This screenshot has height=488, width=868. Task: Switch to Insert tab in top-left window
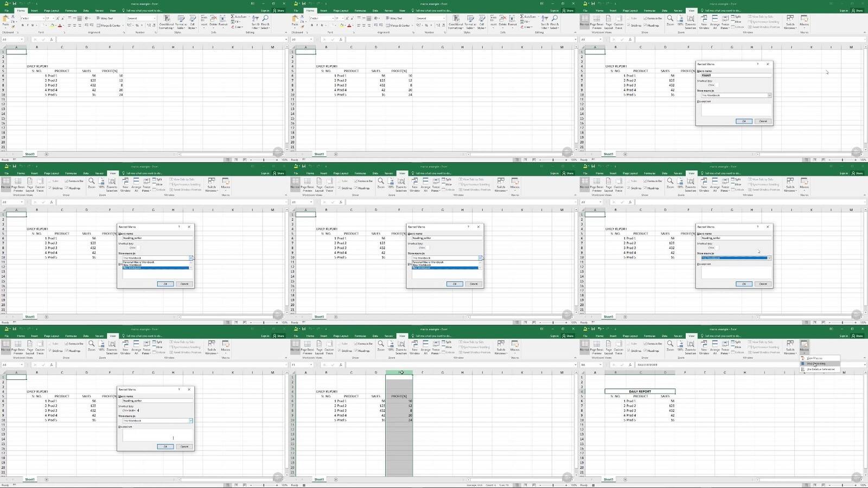click(x=34, y=10)
